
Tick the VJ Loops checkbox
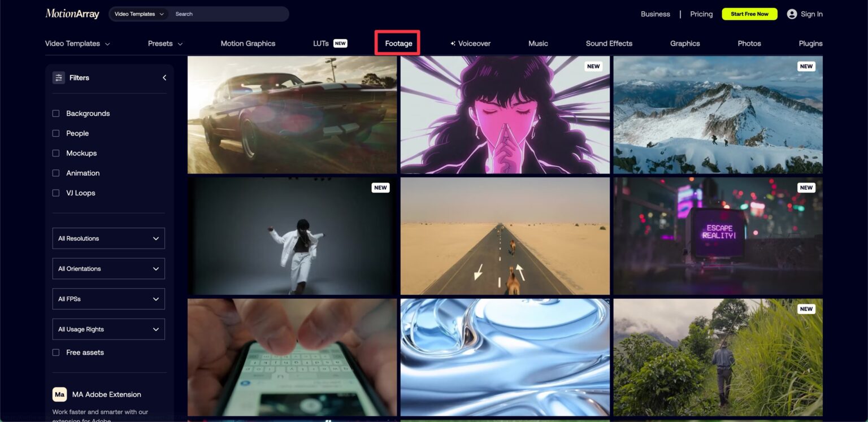tap(56, 193)
